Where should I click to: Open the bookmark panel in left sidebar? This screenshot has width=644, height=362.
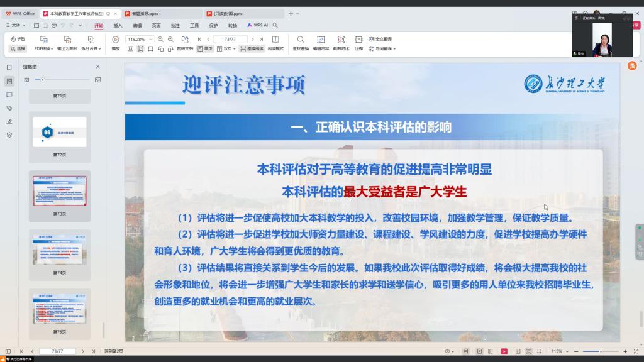[x=9, y=67]
